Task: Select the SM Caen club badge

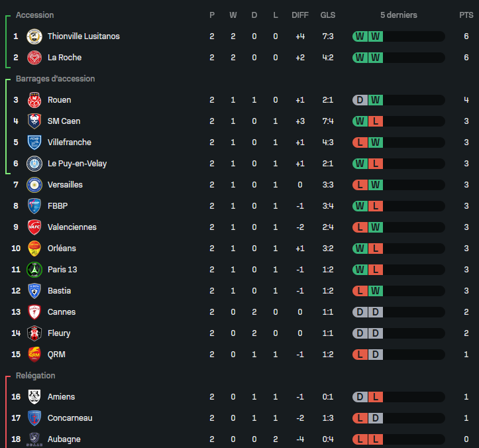Action: 34,121
